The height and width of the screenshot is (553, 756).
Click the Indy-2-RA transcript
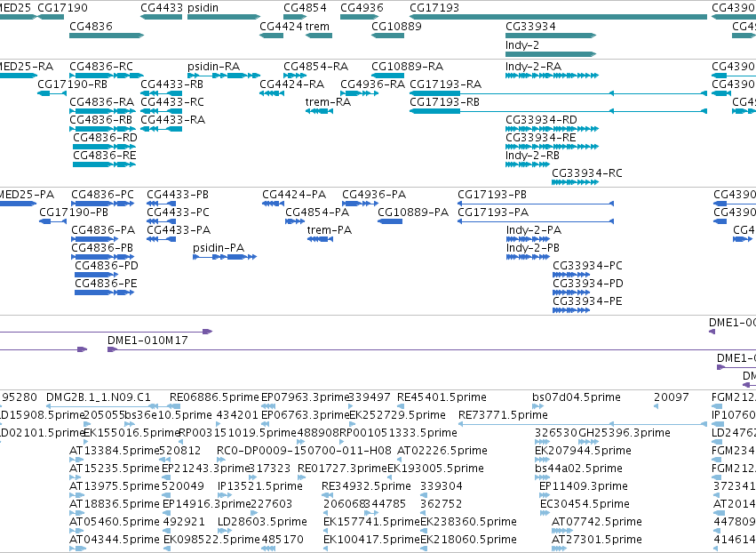click(x=552, y=76)
